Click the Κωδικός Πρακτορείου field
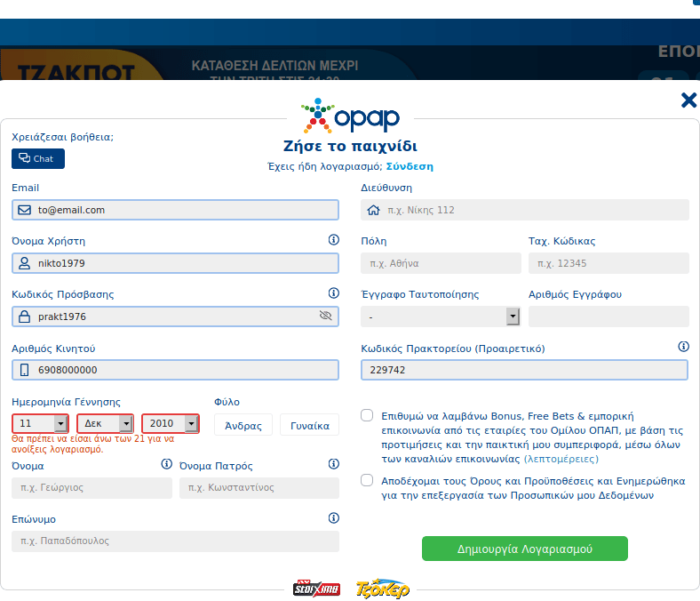The image size is (700, 601). 524,370
